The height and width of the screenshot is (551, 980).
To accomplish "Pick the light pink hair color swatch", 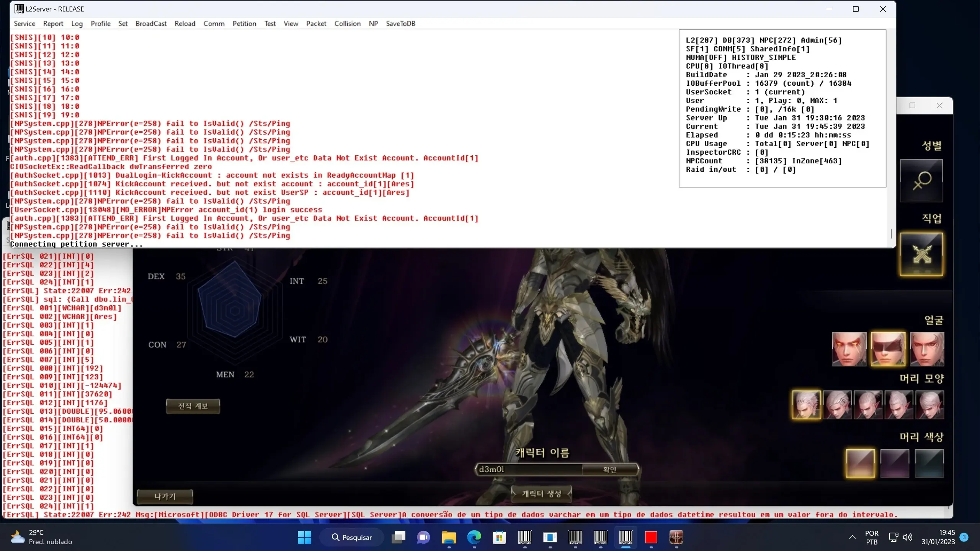I will coord(860,463).
